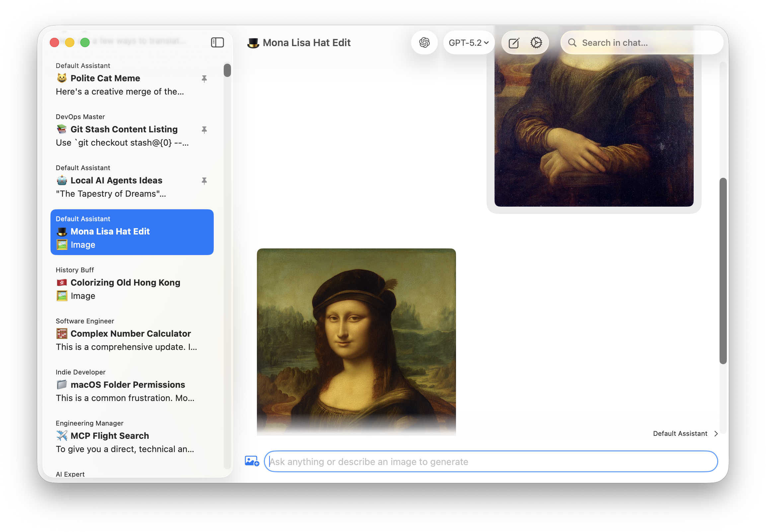The width and height of the screenshot is (766, 532).
Task: Open chat settings gear icon
Action: pos(536,42)
